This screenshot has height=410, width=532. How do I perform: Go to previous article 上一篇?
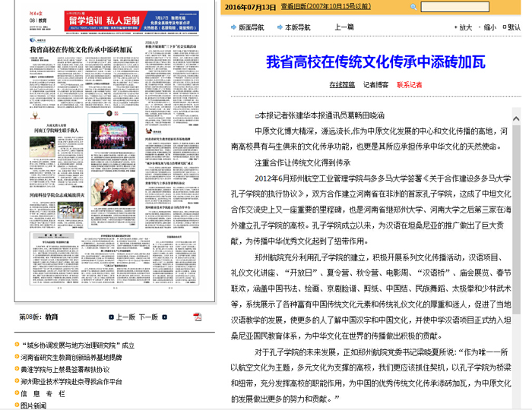click(x=344, y=27)
